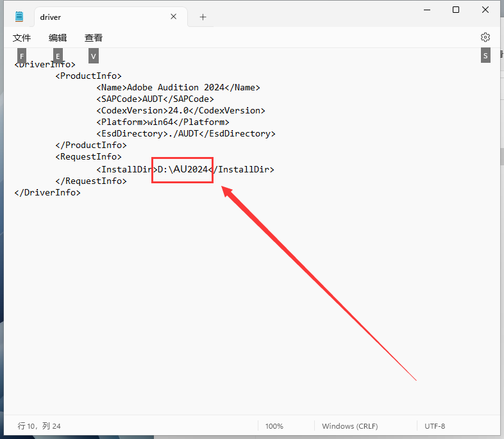
Task: Click the closing </ProductInfo> tag
Action: [x=91, y=145]
